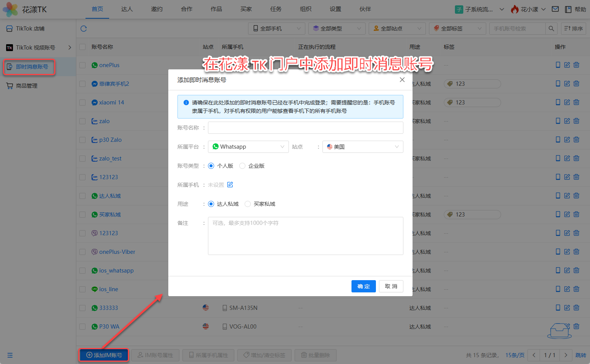Expand the 全部手机 filter dropdown
This screenshot has width=590, height=364.
tap(277, 29)
